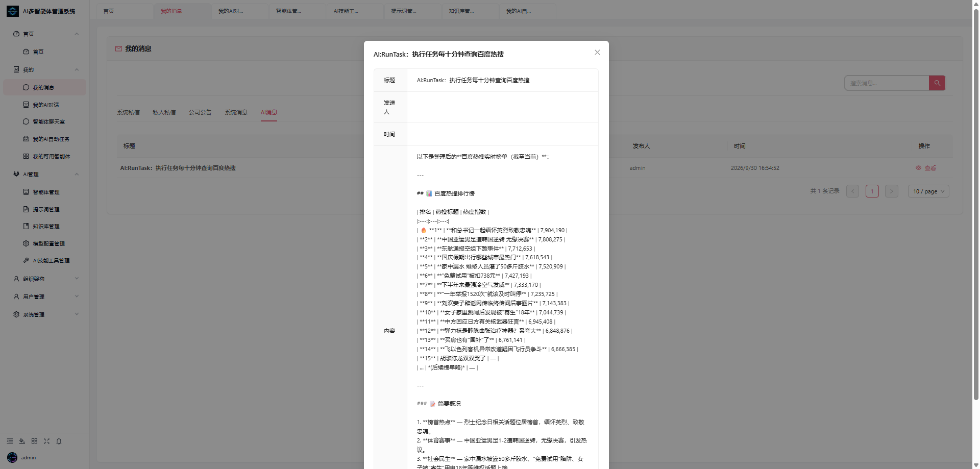Expand the 用户管理 sidebar group
Screen dimensions: 980x469
point(44,297)
